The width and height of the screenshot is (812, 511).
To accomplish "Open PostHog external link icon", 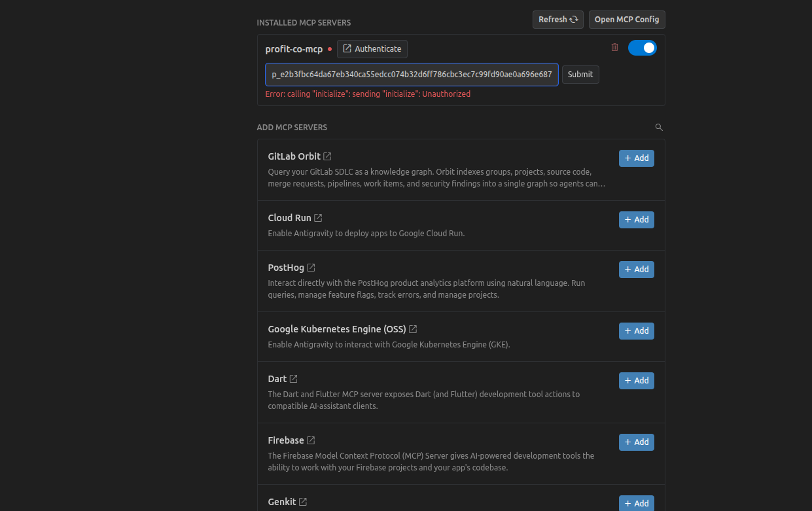I will click(311, 268).
